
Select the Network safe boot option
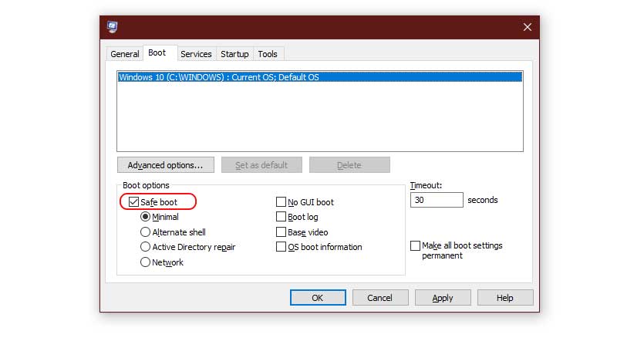(145, 262)
